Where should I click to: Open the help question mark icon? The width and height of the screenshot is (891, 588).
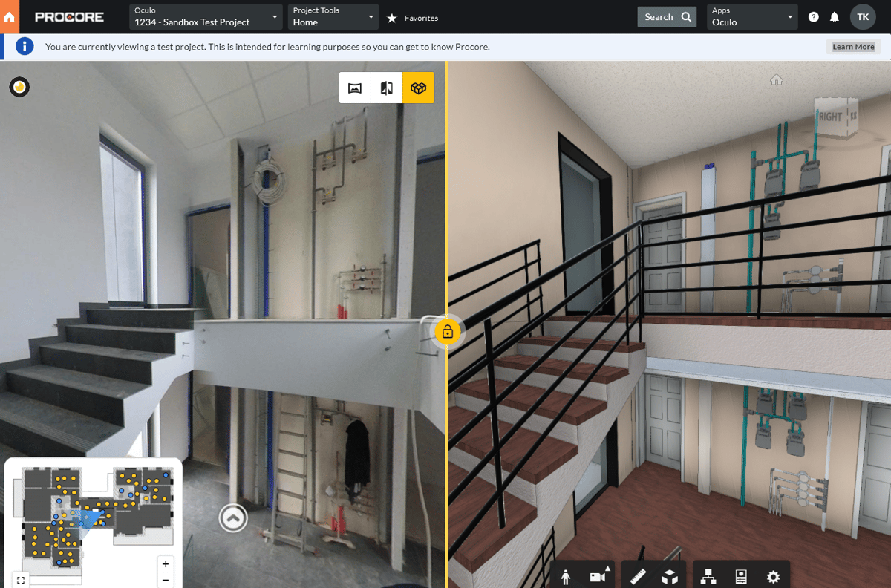814,17
